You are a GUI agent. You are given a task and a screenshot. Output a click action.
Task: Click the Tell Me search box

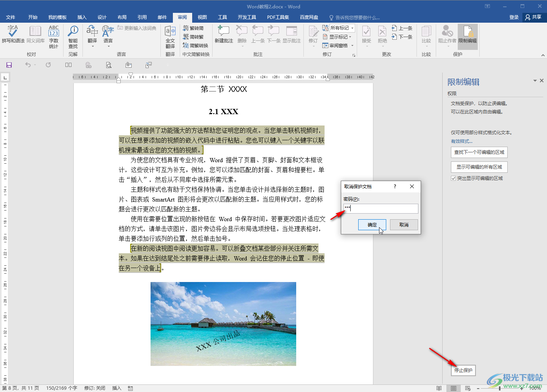tap(355, 18)
